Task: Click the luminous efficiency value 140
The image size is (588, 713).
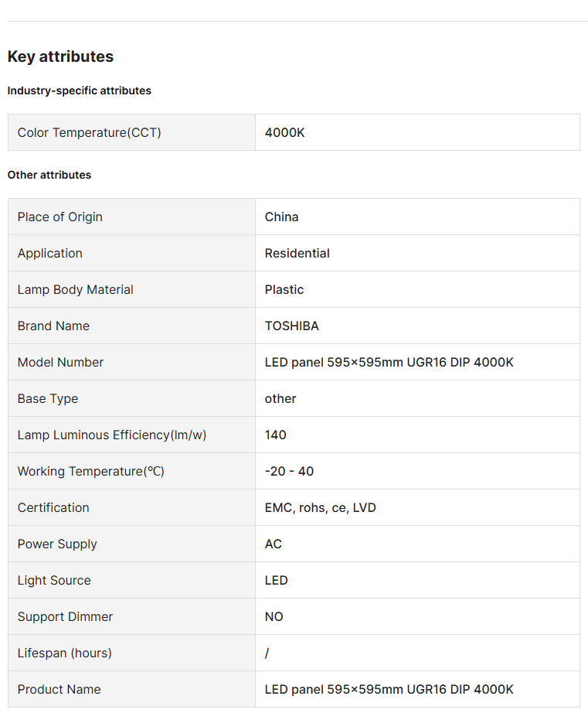Action: 276,435
